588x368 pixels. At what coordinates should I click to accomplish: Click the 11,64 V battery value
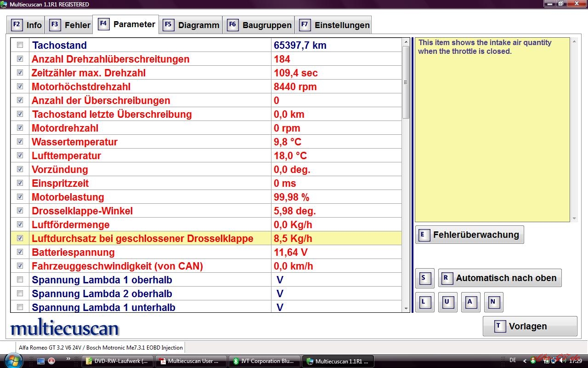coord(291,252)
